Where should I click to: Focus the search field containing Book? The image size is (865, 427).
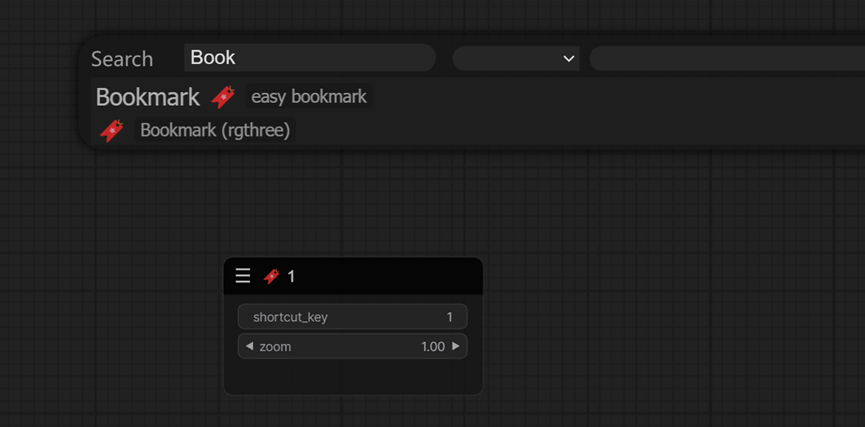(x=309, y=58)
